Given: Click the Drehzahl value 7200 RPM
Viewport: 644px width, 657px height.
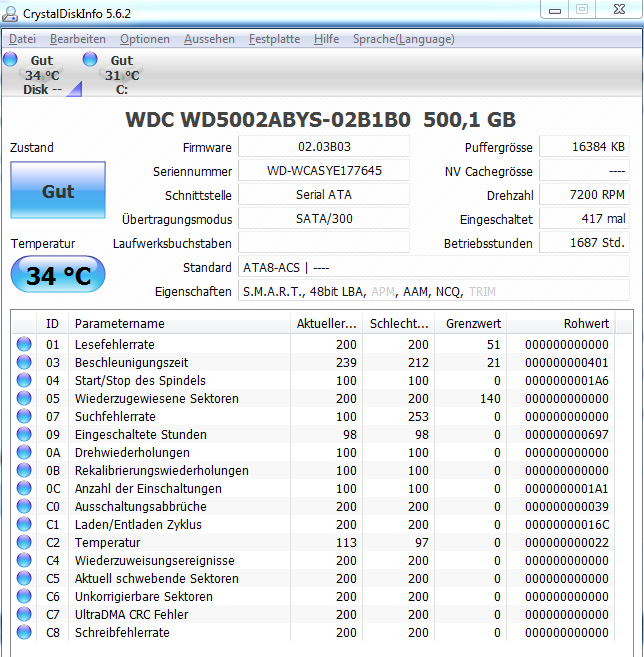Looking at the screenshot, I should (585, 194).
